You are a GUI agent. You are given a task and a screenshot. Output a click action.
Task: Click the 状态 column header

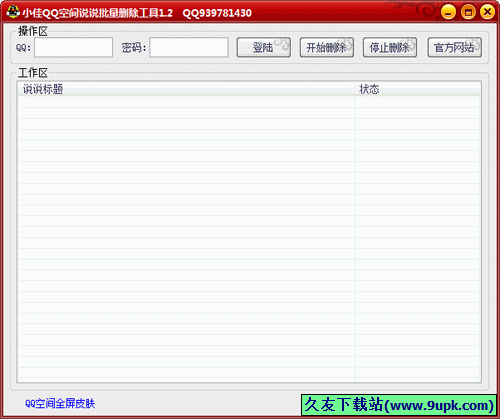point(418,89)
